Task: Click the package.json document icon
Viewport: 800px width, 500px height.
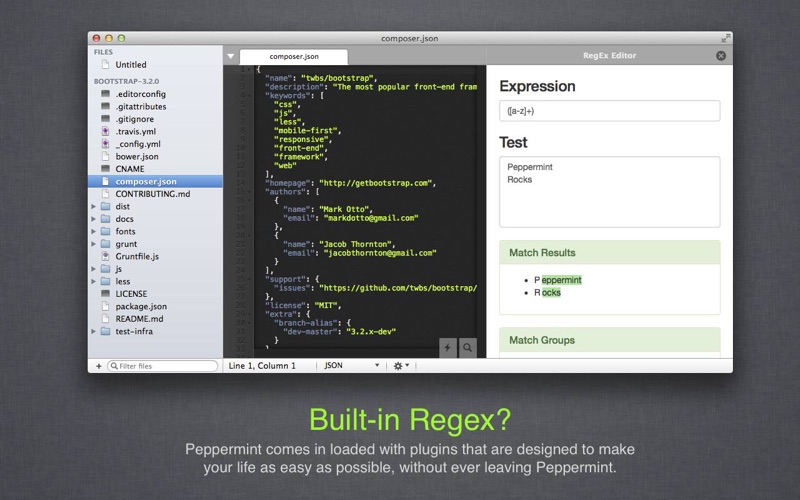Action: click(106, 307)
